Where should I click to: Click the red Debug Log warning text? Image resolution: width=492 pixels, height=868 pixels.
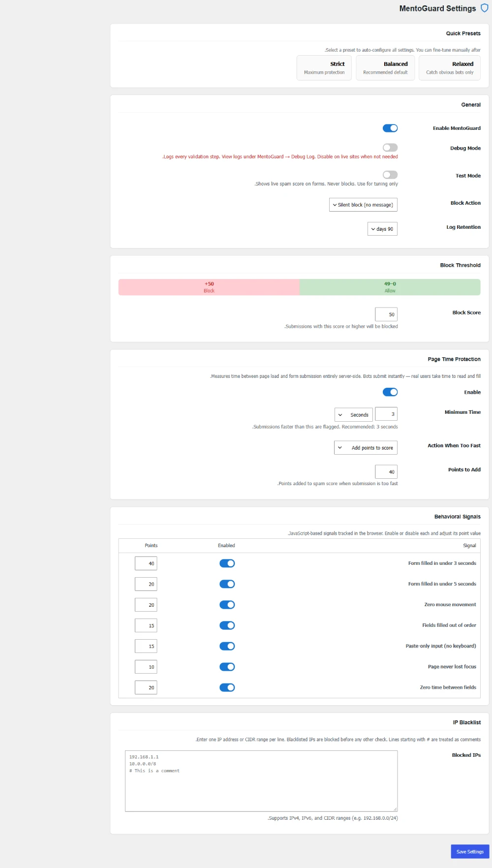[x=280, y=157]
